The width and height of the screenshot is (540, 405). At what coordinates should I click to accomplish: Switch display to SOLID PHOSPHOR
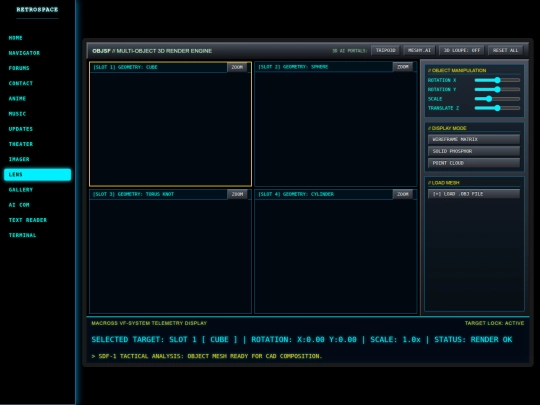pyautogui.click(x=474, y=151)
